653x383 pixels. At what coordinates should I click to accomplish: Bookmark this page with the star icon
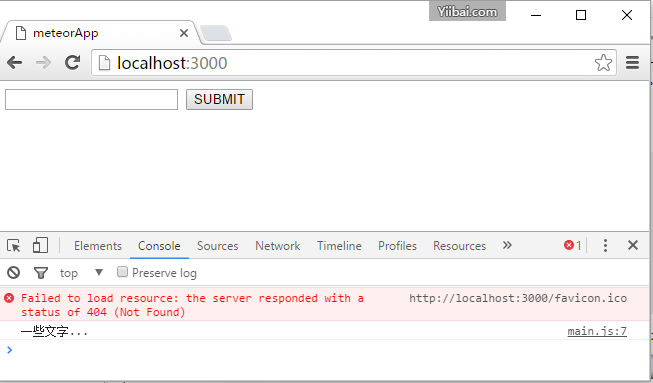603,63
